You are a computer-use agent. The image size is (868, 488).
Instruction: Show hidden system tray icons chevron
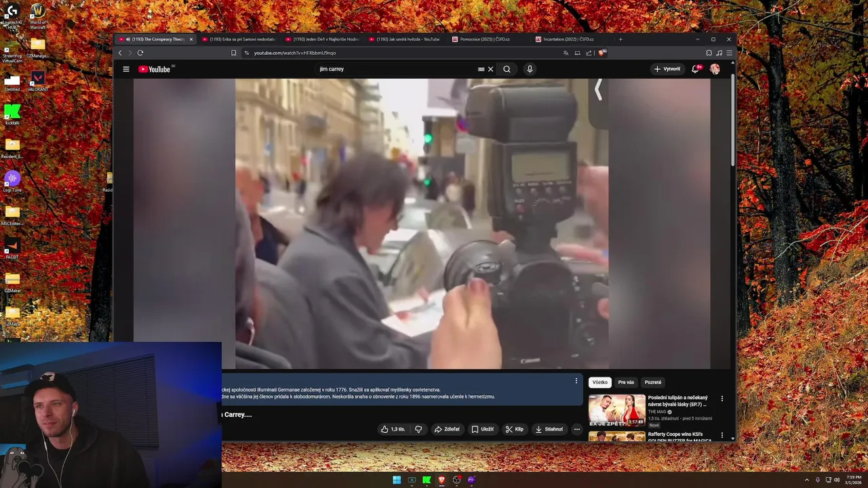[807, 480]
